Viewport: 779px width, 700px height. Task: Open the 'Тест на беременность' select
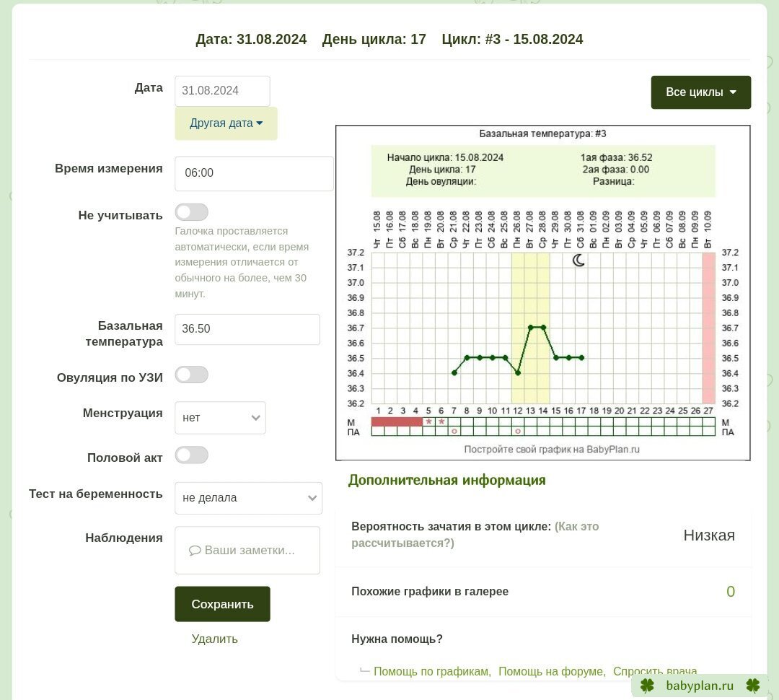(x=248, y=498)
